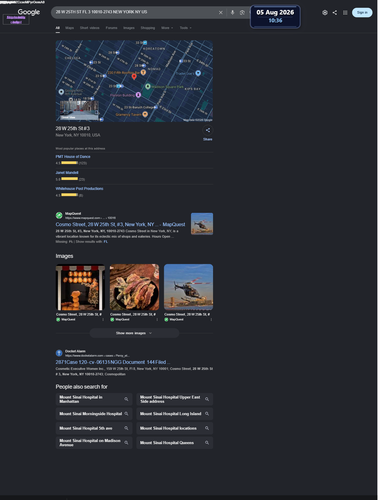Start voice search with the microphone icon
The height and width of the screenshot is (500, 382).
click(x=232, y=13)
